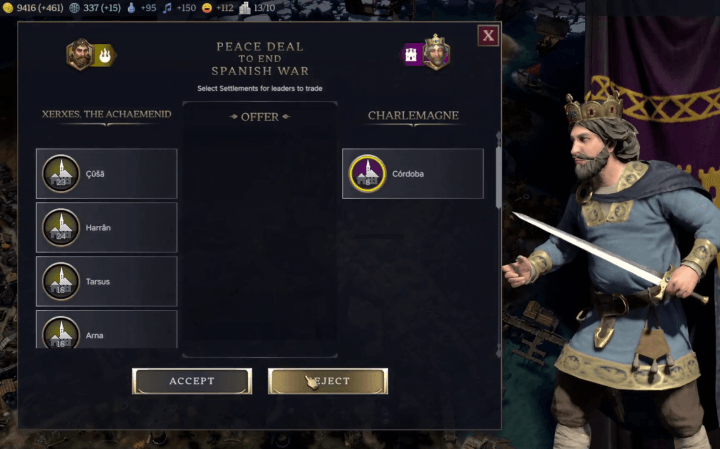Click the culture music note icon
The image size is (720, 449).
tap(167, 8)
